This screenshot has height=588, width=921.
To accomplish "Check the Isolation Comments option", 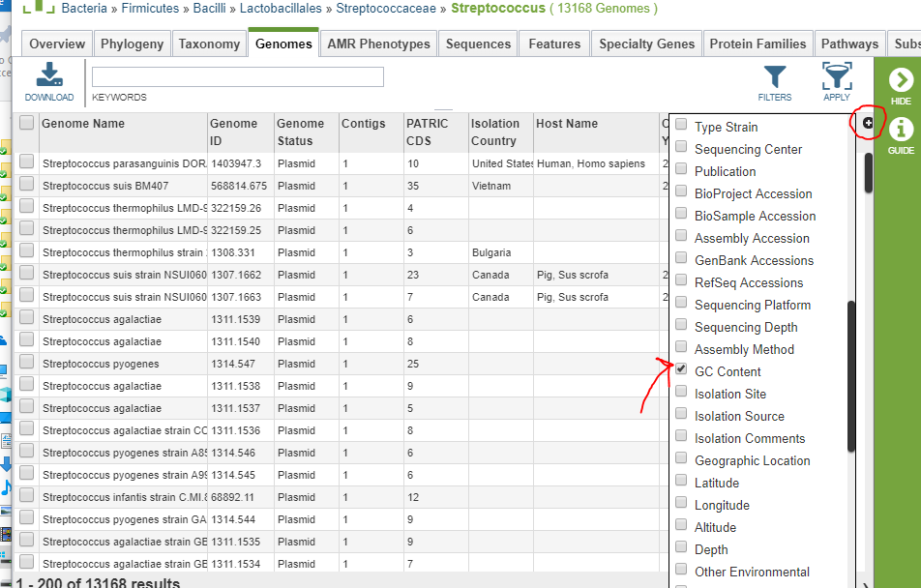I will pos(681,436).
